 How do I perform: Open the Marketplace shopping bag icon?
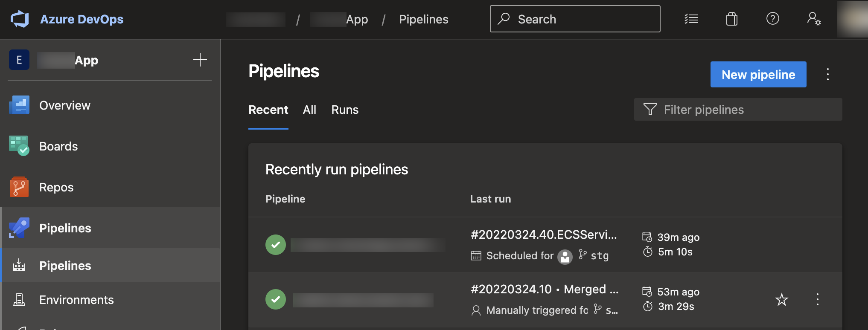(732, 19)
